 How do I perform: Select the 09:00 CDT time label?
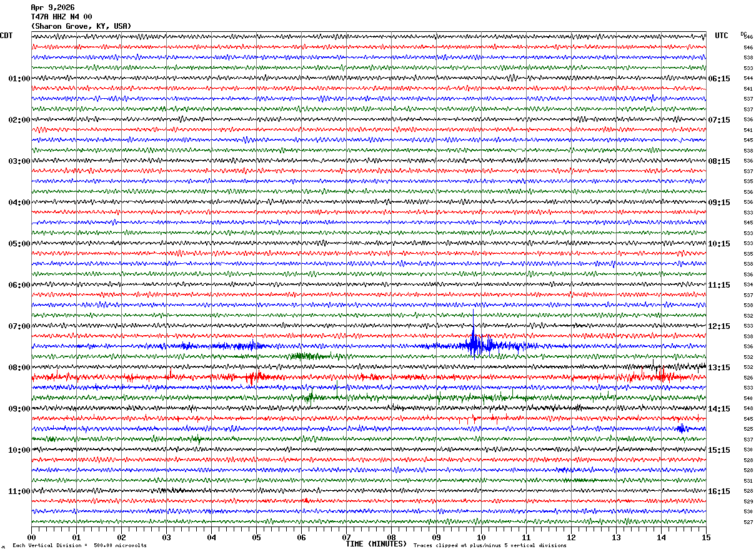(19, 409)
